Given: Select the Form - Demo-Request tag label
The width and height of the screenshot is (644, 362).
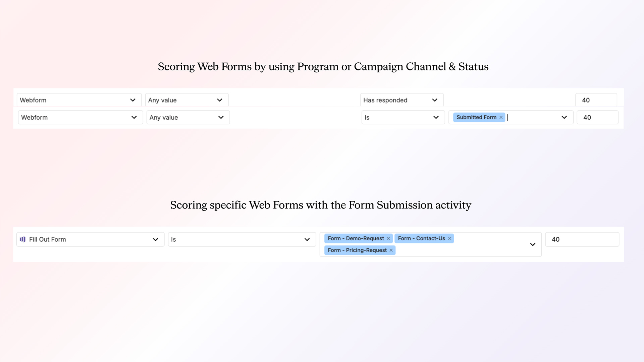Looking at the screenshot, I should click(x=356, y=238).
